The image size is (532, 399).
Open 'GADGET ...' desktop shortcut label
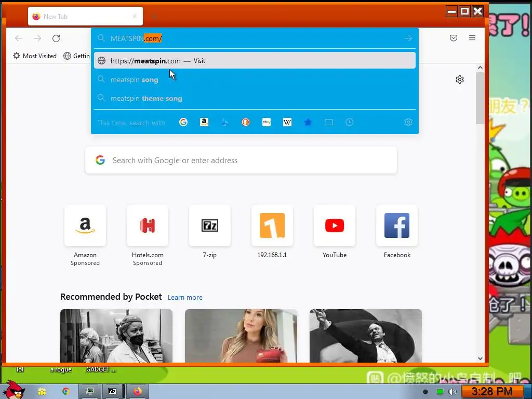[x=101, y=369]
